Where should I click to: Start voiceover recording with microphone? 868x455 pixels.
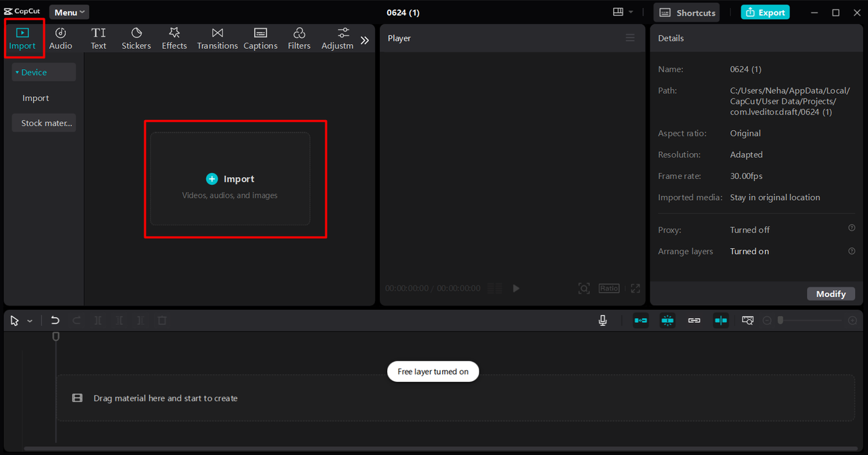coord(603,320)
